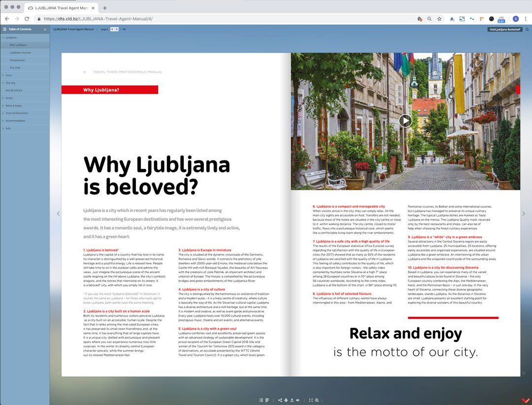The height and width of the screenshot is (405, 532).
Task: Click the red logo in bottom-right corner
Action: tap(525, 401)
